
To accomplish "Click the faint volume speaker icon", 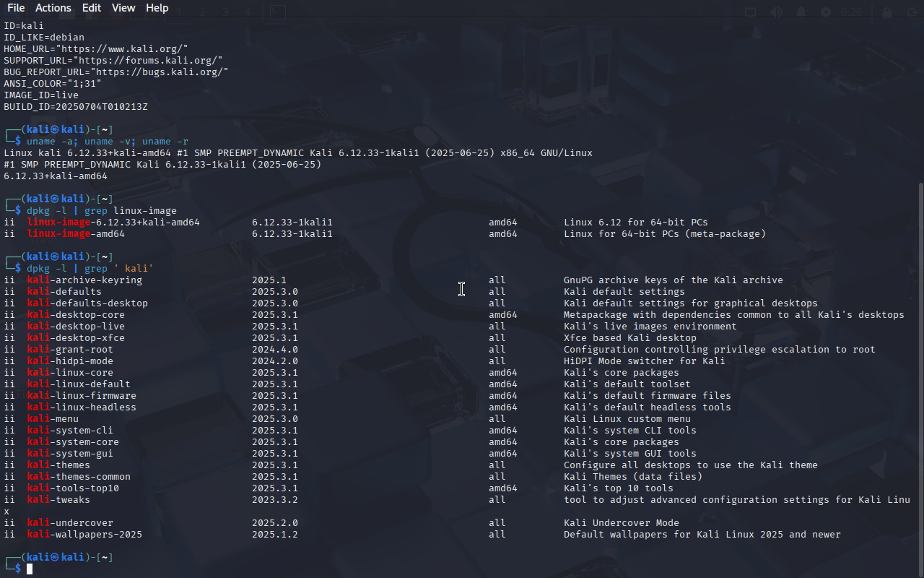I will [x=776, y=12].
